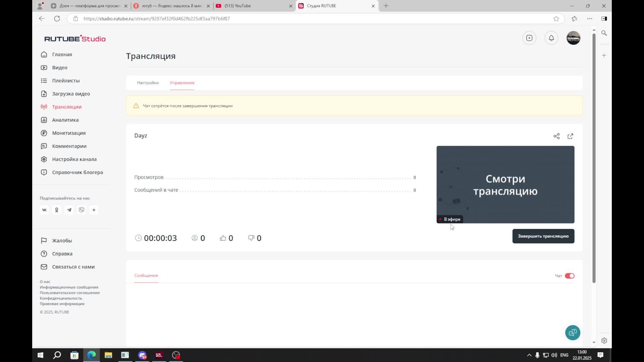The height and width of the screenshot is (362, 644).
Task: Open the support chat bubble button
Action: pyautogui.click(x=573, y=333)
